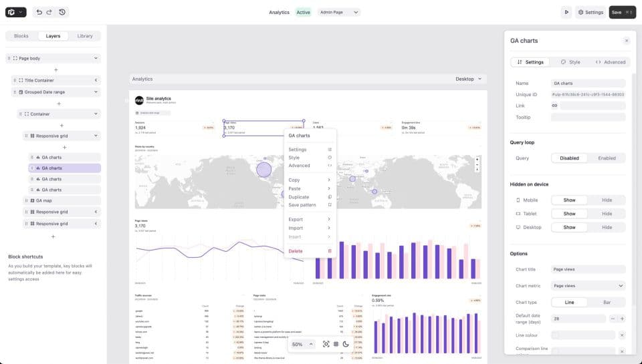
Task: Choose Delete in context menu
Action: click(310, 251)
